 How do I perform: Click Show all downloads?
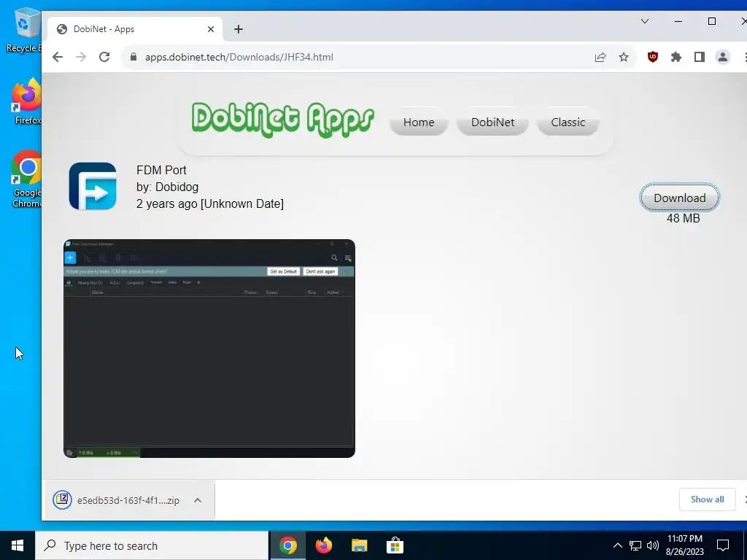click(x=707, y=499)
